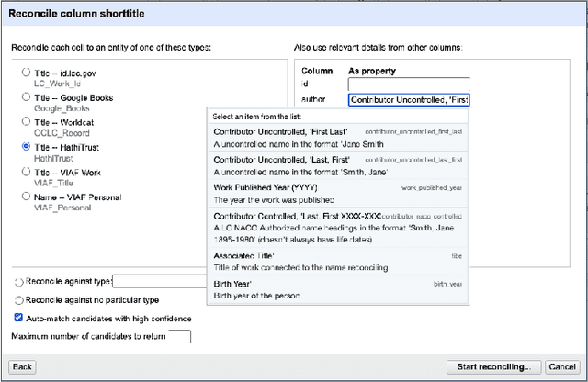The height and width of the screenshot is (382, 588).
Task: Choose Contributor Controlled NACO name suggestion
Action: (x=338, y=228)
